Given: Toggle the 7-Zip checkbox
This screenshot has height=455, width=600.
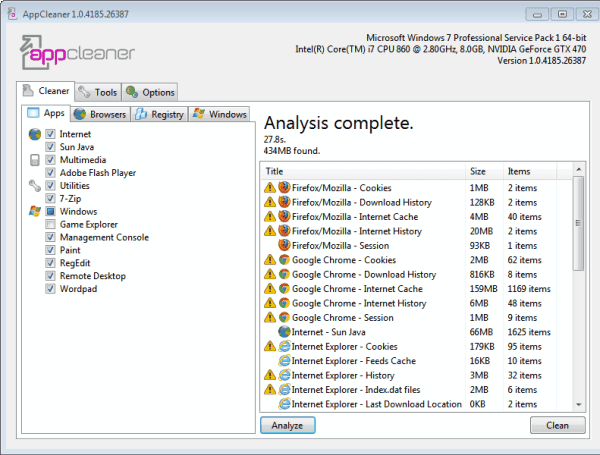Looking at the screenshot, I should pos(50,198).
